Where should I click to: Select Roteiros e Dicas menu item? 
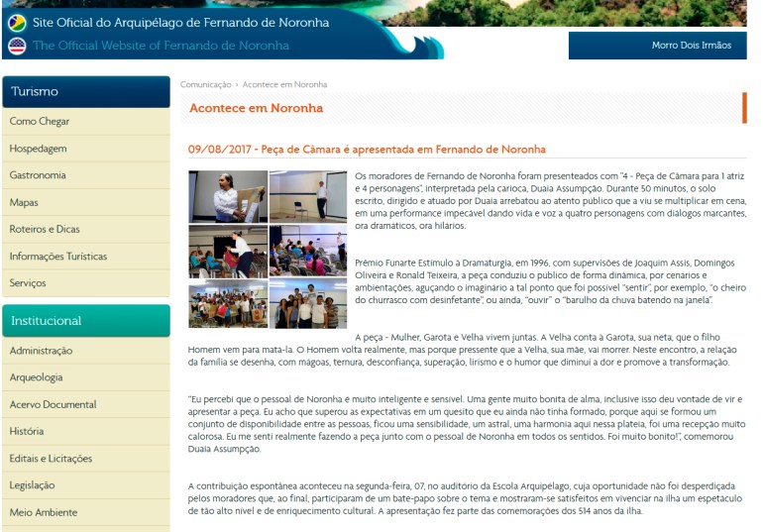[x=45, y=229]
